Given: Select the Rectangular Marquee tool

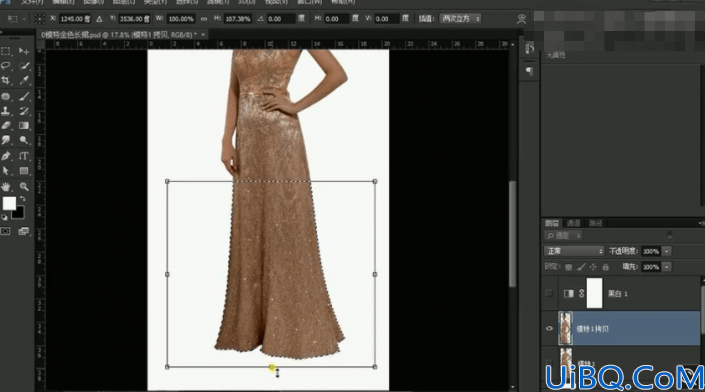Looking at the screenshot, I should coord(6,51).
